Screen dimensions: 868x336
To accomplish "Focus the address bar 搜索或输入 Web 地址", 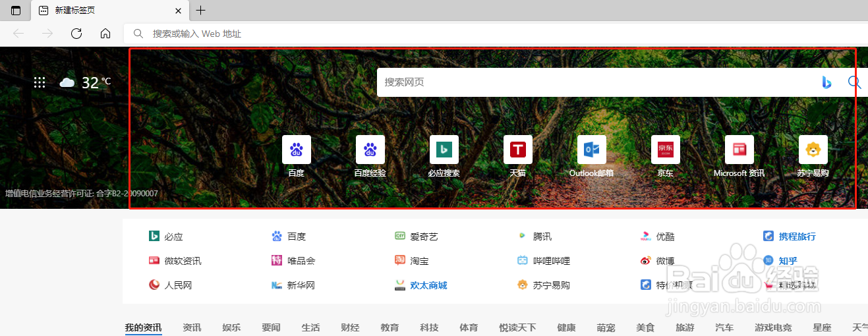I will (496, 33).
